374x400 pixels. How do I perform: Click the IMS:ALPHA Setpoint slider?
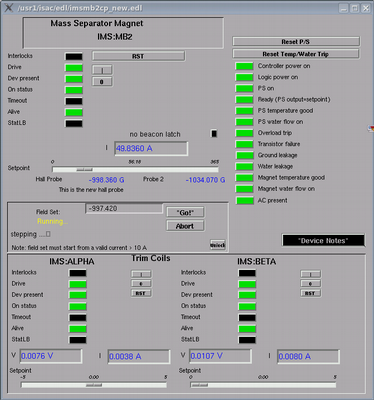click(94, 385)
